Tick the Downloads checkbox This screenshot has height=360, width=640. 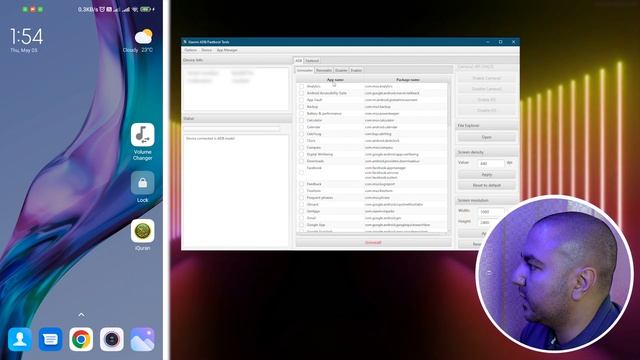[301, 161]
